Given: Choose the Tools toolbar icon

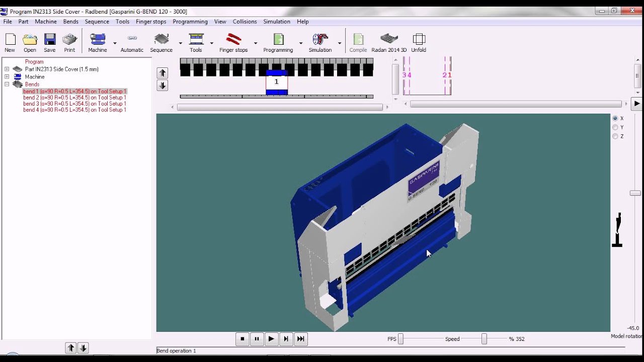Looking at the screenshot, I should point(196,40).
